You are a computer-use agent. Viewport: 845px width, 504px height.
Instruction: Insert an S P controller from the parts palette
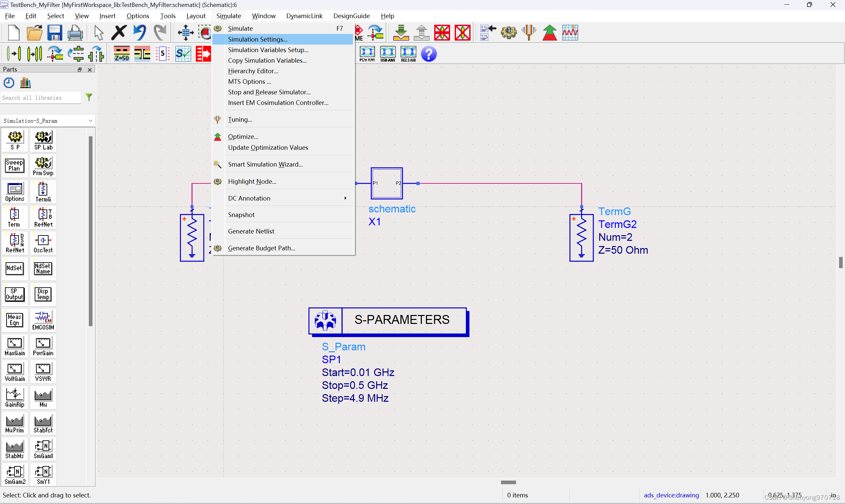15,140
